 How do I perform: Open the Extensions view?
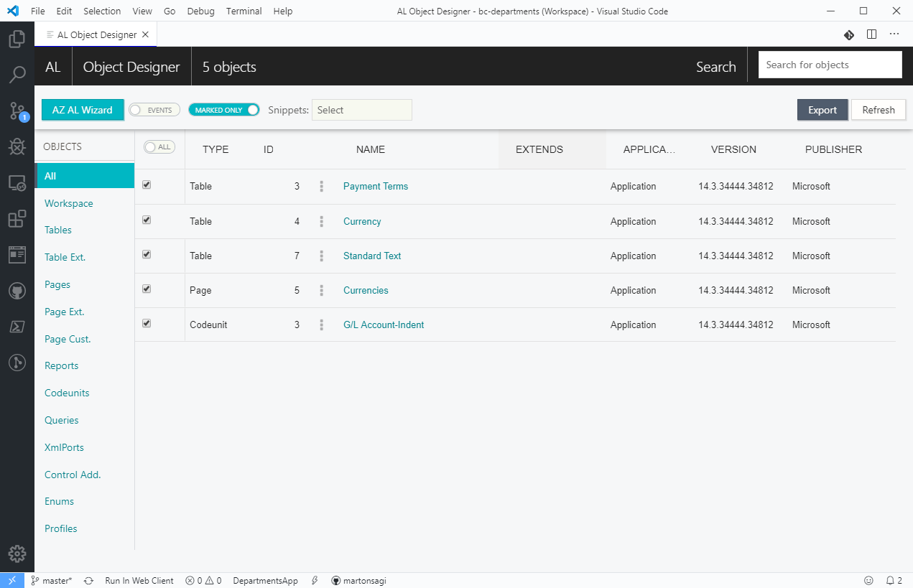[17, 219]
